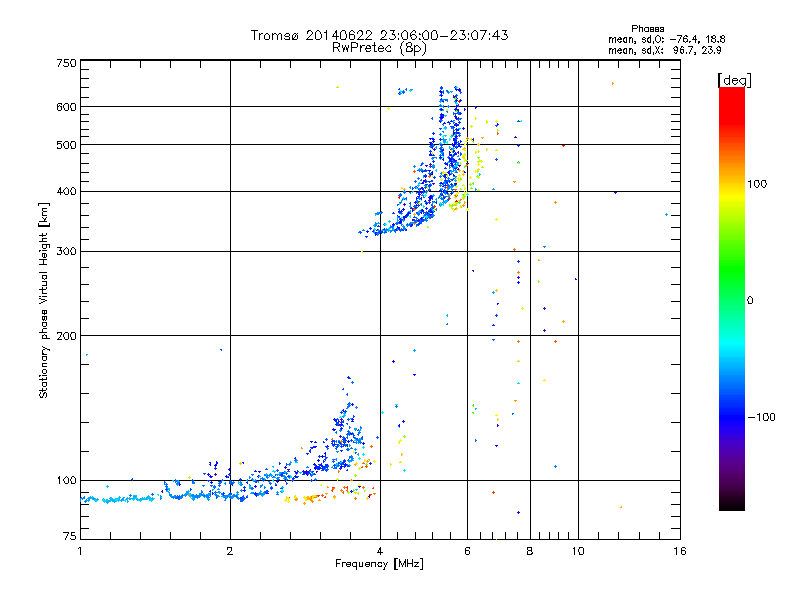This screenshot has height=600, width=800.
Task: Click the colorbar tick label "0"
Action: 749,301
